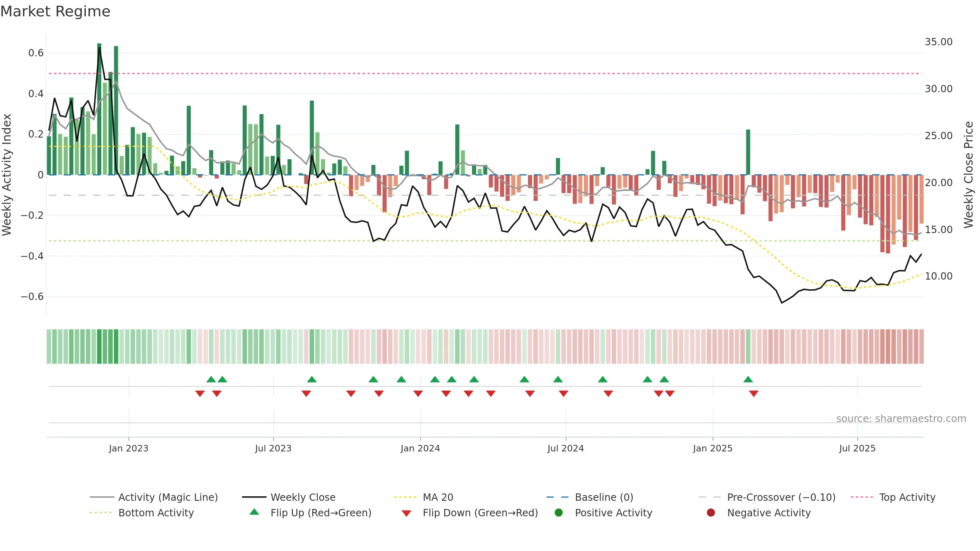Click green circle icon beside Positive Activity
This screenshot has height=551, width=980.
pyautogui.click(x=559, y=513)
